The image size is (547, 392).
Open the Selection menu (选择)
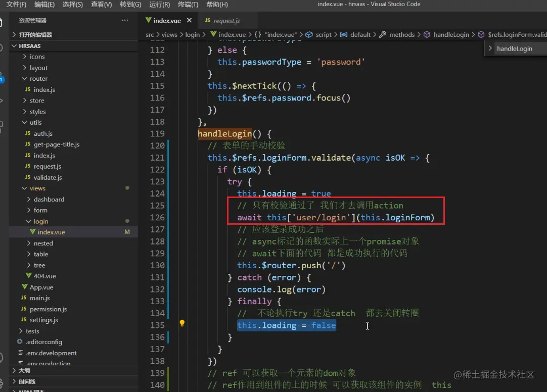pyautogui.click(x=73, y=5)
